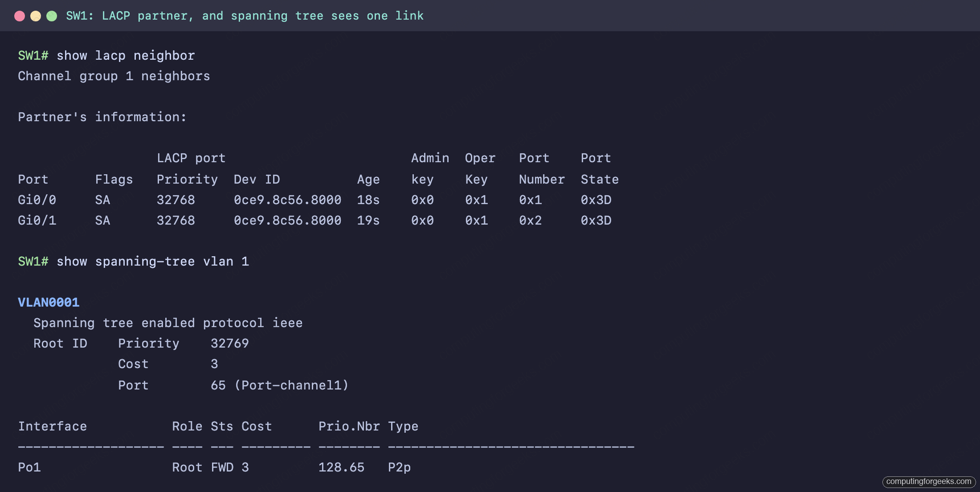Viewport: 980px width, 492px height.
Task: Click the 'Prio.Nbr' column header
Action: (349, 426)
